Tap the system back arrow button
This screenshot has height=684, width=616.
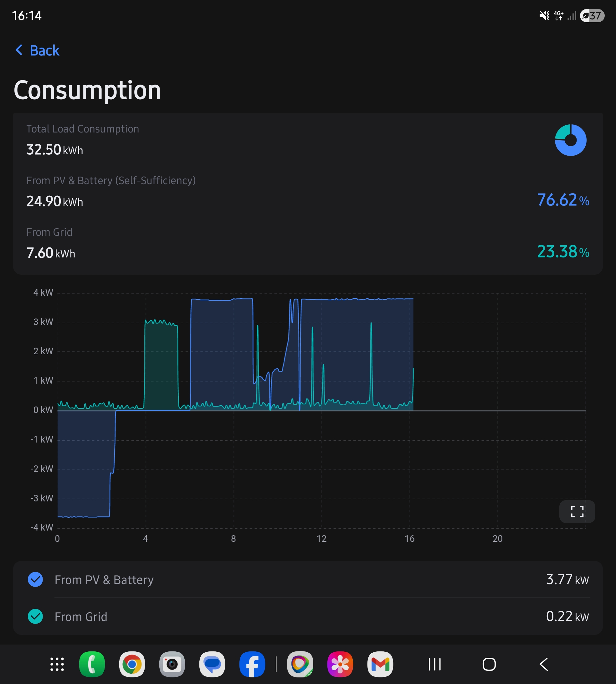[x=544, y=664]
